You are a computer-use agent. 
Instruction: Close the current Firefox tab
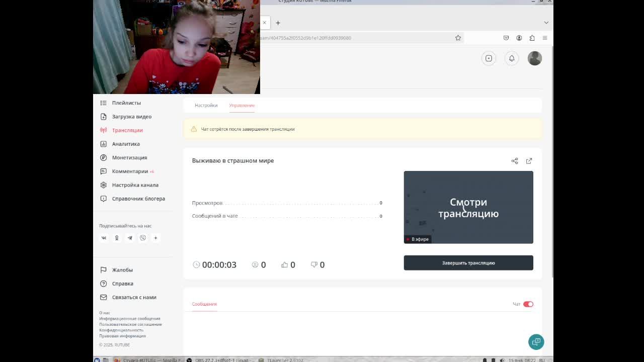(264, 23)
